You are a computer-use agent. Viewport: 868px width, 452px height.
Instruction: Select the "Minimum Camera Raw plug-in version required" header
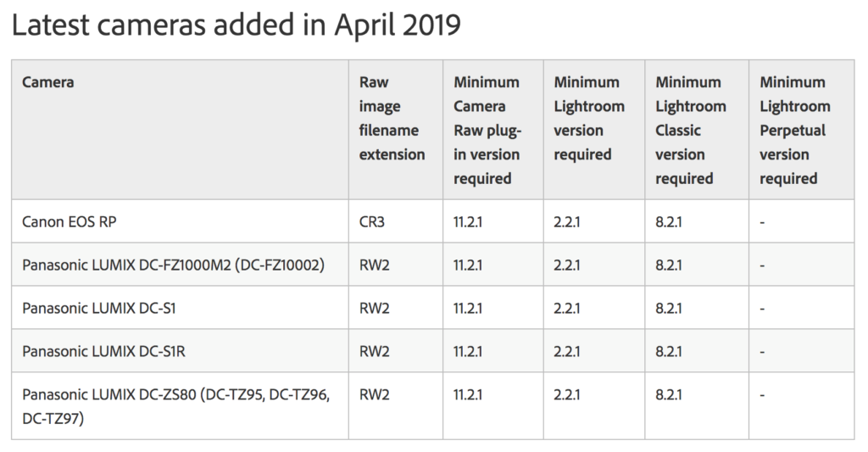tap(487, 130)
